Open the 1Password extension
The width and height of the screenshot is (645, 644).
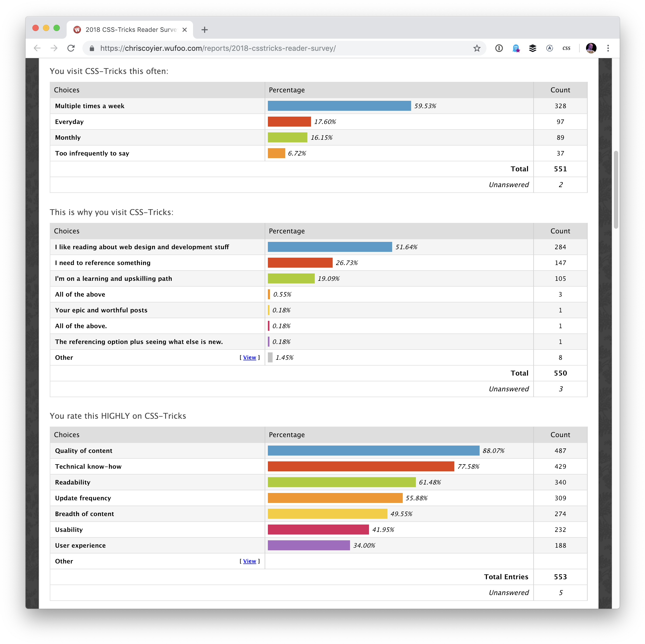(x=499, y=48)
